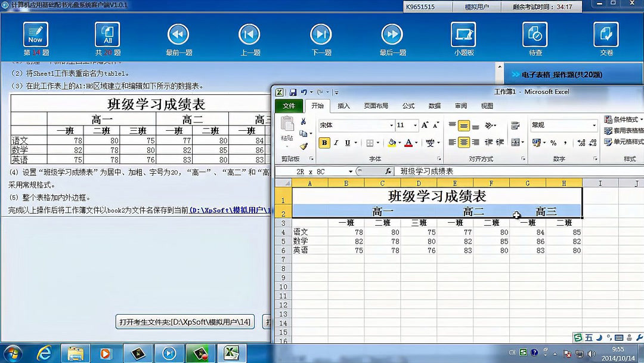Apply Merge and Center alignment
Viewport: 644px width, 363px height.
[515, 141]
